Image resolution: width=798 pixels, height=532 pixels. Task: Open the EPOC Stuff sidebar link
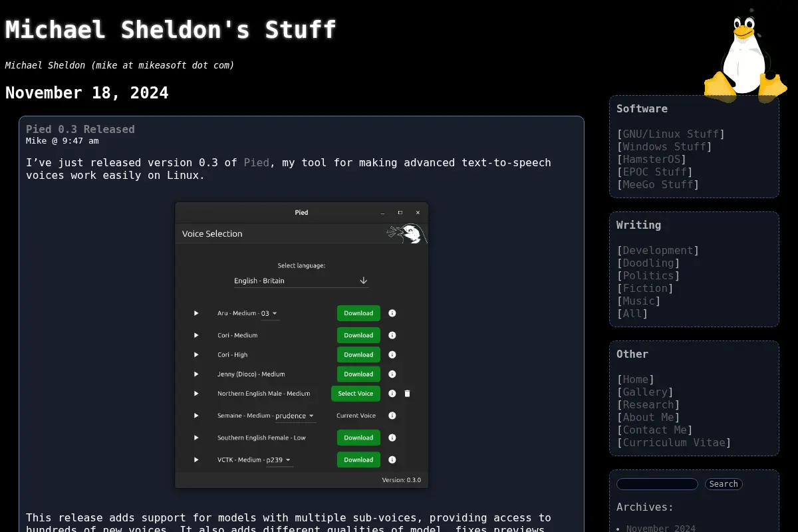pyautogui.click(x=654, y=172)
